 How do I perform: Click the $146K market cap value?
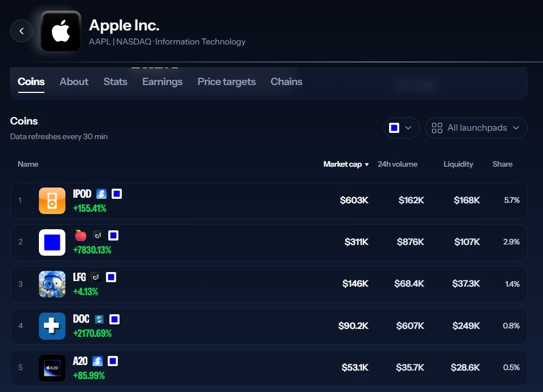[355, 284]
